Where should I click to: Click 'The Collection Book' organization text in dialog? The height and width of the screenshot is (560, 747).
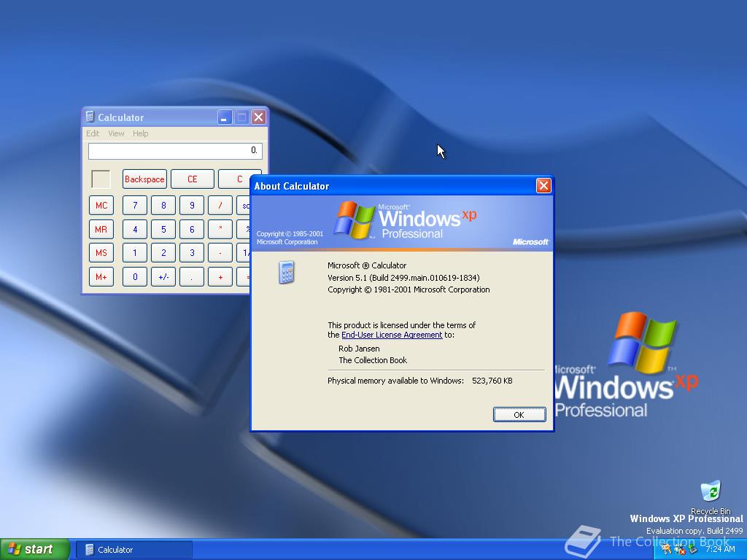tap(373, 360)
